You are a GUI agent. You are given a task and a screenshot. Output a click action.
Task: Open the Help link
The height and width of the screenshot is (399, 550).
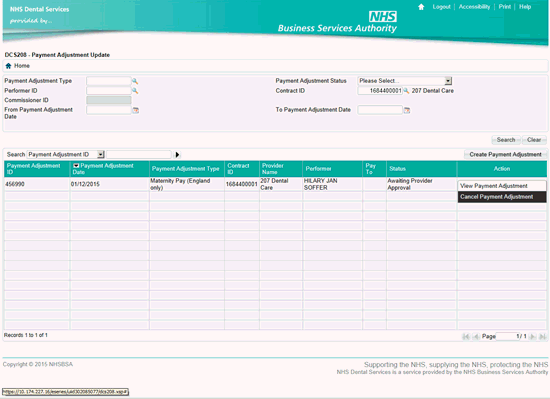click(525, 7)
